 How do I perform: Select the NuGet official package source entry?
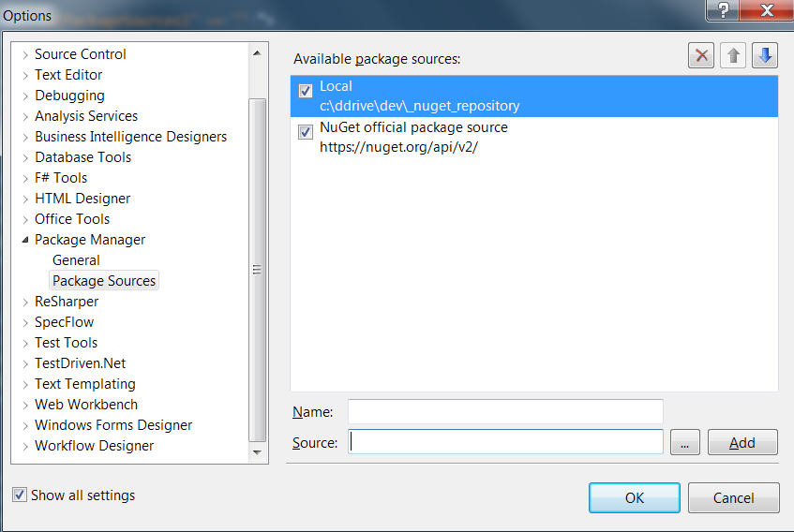[x=413, y=137]
